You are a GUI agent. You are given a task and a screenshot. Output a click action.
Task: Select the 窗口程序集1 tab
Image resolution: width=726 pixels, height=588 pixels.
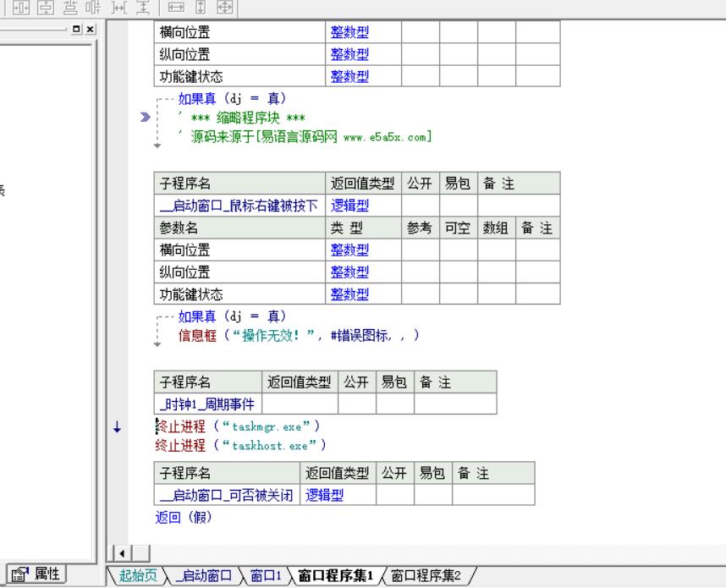335,575
